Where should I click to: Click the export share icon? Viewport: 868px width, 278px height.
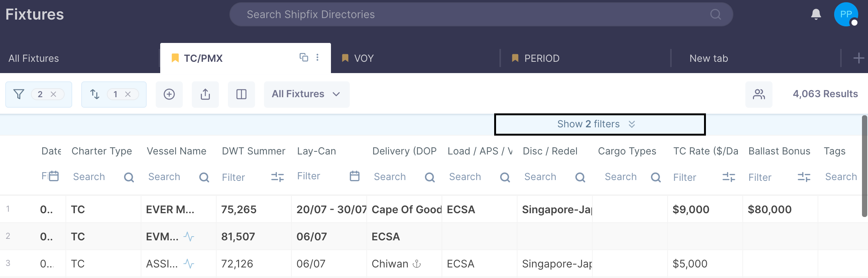pos(205,94)
